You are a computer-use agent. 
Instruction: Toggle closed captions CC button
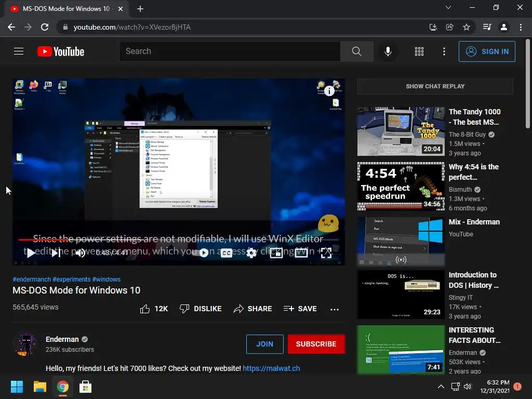227,253
